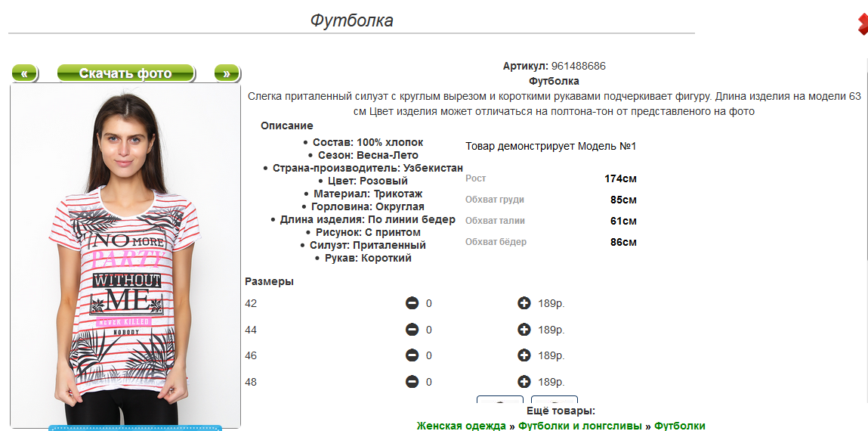This screenshot has width=868, height=431.
Task: Increase quantity for size 46
Action: [524, 355]
